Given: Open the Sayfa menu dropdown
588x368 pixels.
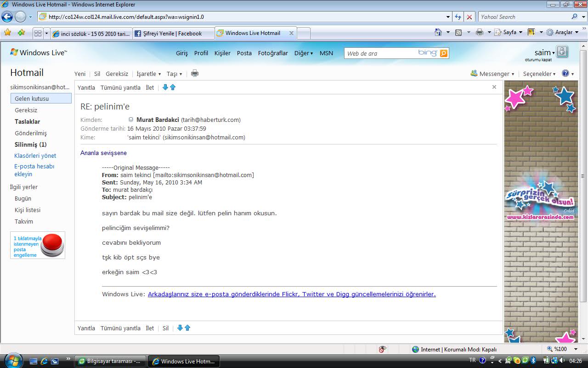Looking at the screenshot, I should pos(509,32).
